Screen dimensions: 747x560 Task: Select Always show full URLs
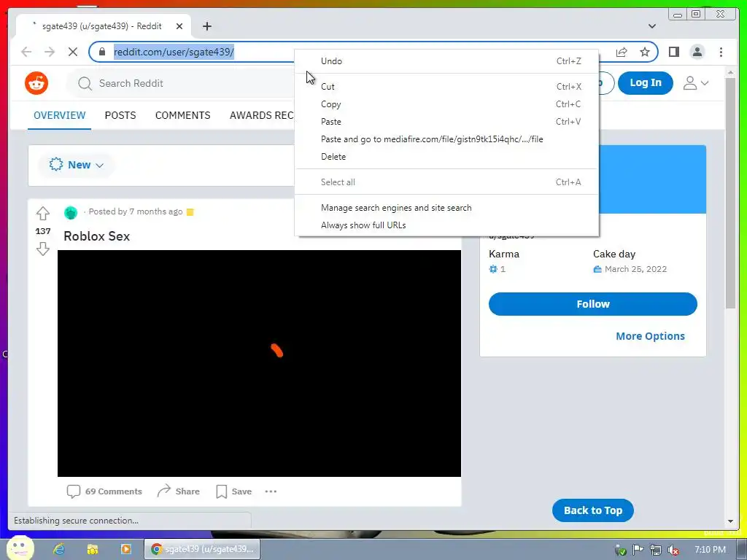coord(447,225)
